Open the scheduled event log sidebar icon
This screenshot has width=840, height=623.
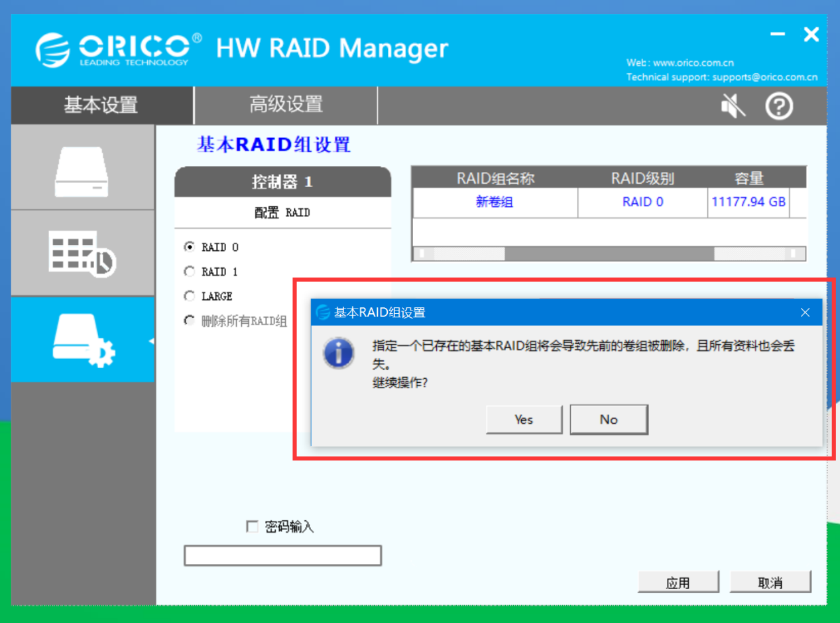coord(82,253)
